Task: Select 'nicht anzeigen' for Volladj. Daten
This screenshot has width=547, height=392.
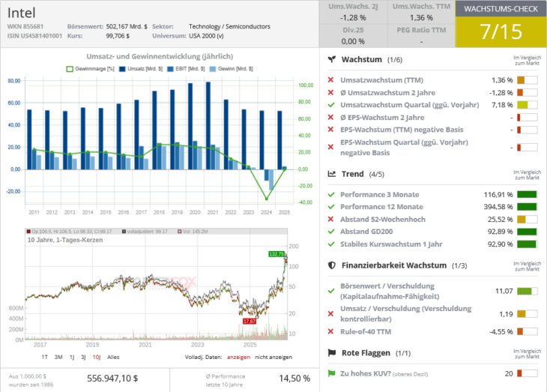Action: click(273, 357)
